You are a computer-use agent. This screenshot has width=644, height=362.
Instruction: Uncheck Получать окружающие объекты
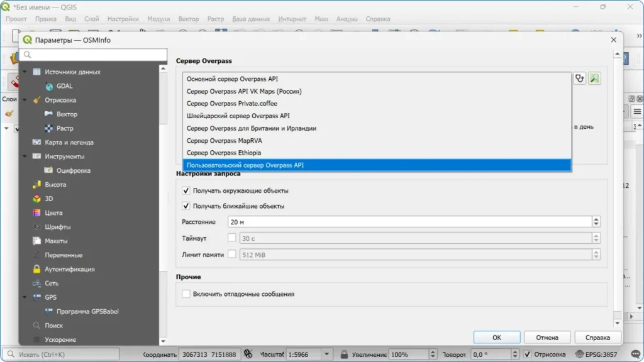(186, 190)
